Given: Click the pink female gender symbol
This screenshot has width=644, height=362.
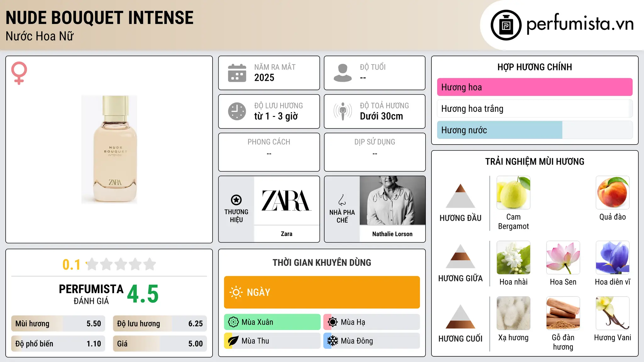Looking at the screenshot, I should point(19,73).
